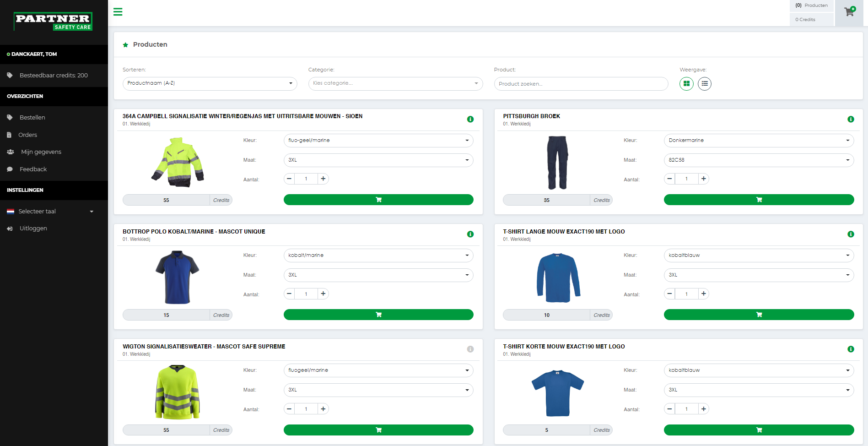
Task: Click the yellow Campbell jacket thumbnail
Action: 178,163
